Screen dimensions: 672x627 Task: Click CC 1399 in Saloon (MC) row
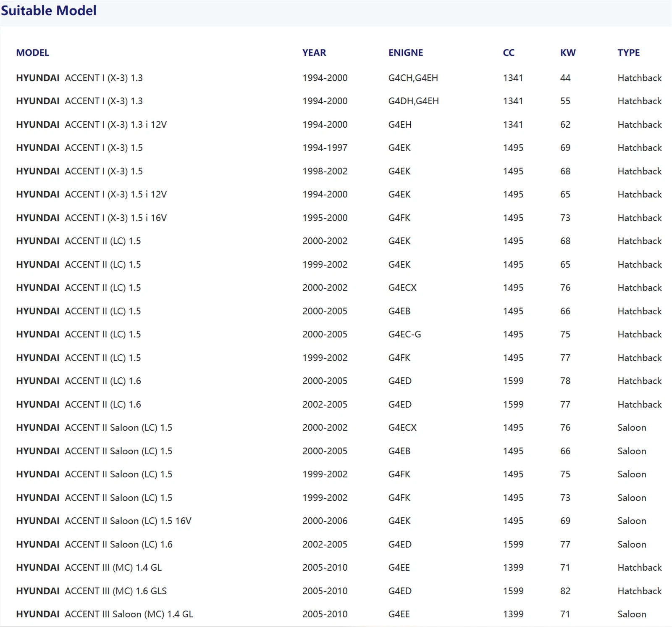tap(513, 614)
